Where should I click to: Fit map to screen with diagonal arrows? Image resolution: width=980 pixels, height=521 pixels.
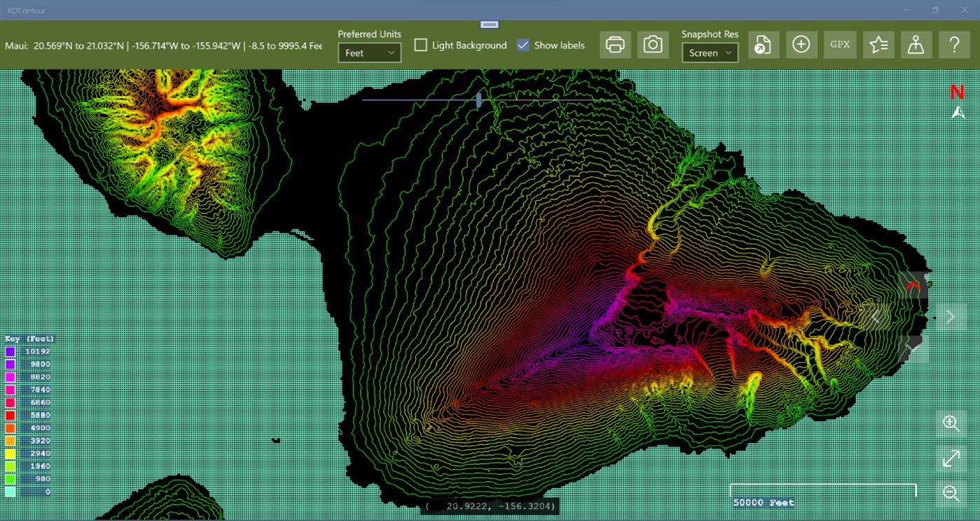[951, 459]
